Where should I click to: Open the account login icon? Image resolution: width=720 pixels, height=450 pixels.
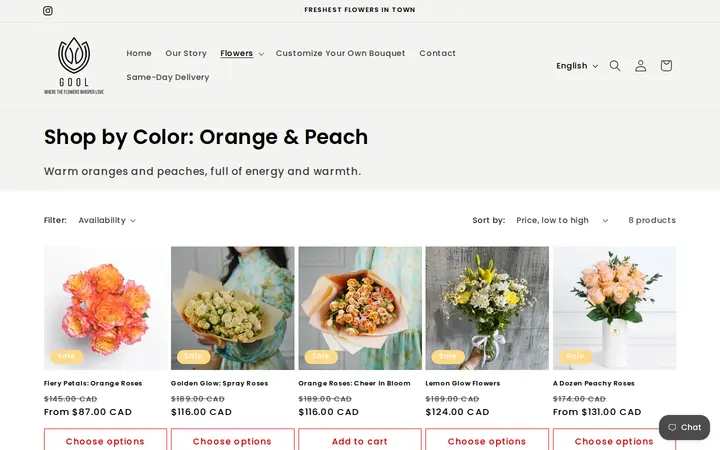(x=641, y=66)
